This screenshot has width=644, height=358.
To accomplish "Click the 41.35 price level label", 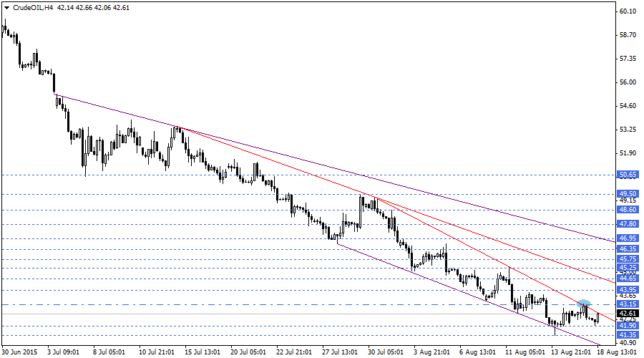I will pyautogui.click(x=628, y=335).
